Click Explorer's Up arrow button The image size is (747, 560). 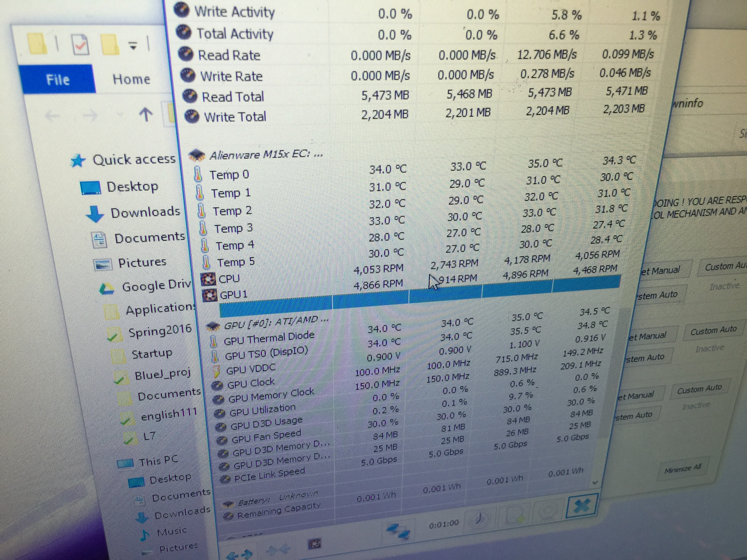146,115
